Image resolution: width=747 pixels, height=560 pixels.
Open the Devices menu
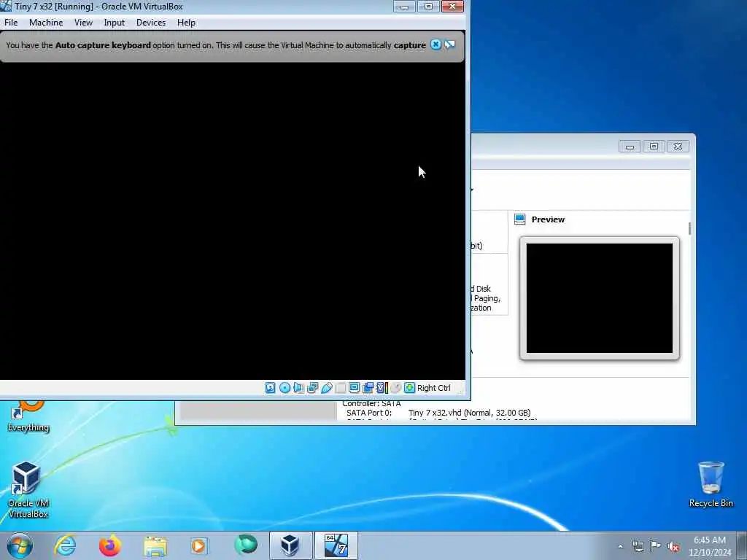pyautogui.click(x=151, y=23)
